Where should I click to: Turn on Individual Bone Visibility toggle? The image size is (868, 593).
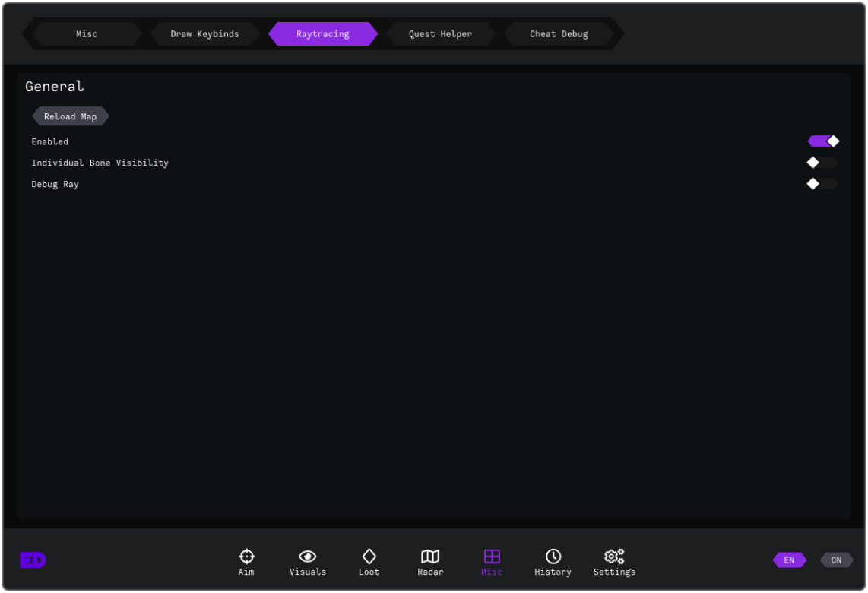tap(823, 163)
